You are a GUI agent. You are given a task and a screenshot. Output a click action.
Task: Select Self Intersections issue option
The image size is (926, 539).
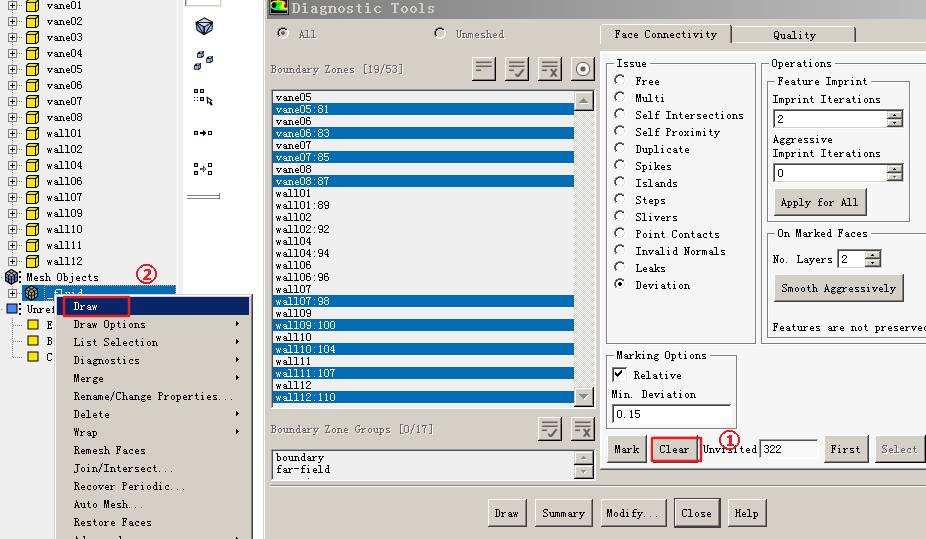[x=619, y=114]
